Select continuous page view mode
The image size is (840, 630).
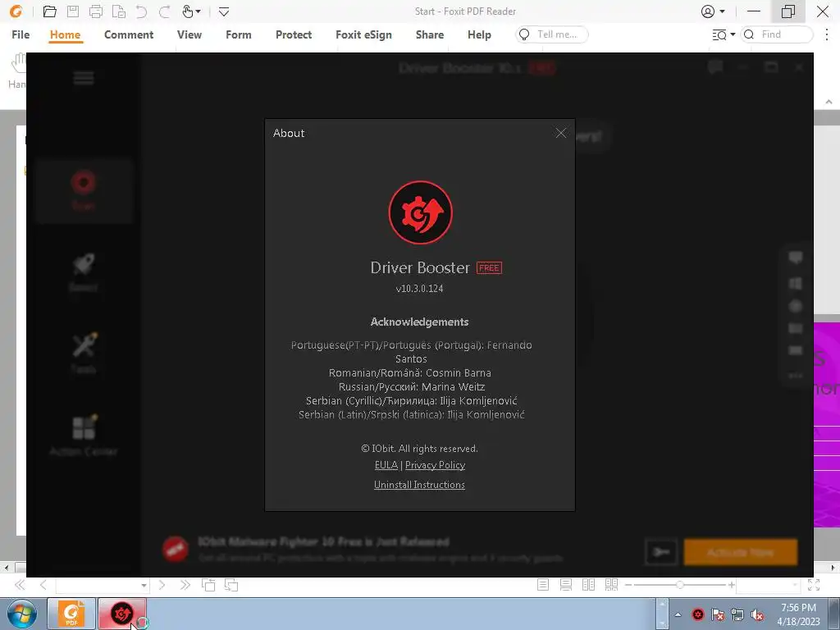566,585
